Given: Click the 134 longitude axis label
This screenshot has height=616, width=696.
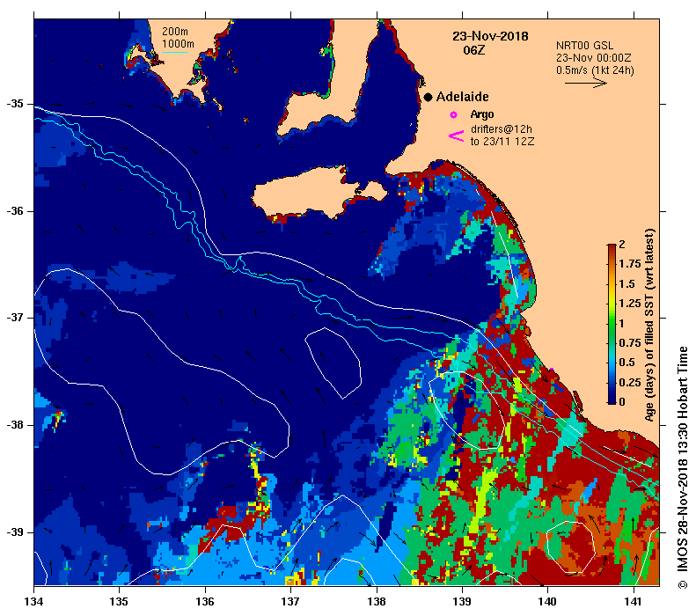Looking at the screenshot, I should [33, 602].
